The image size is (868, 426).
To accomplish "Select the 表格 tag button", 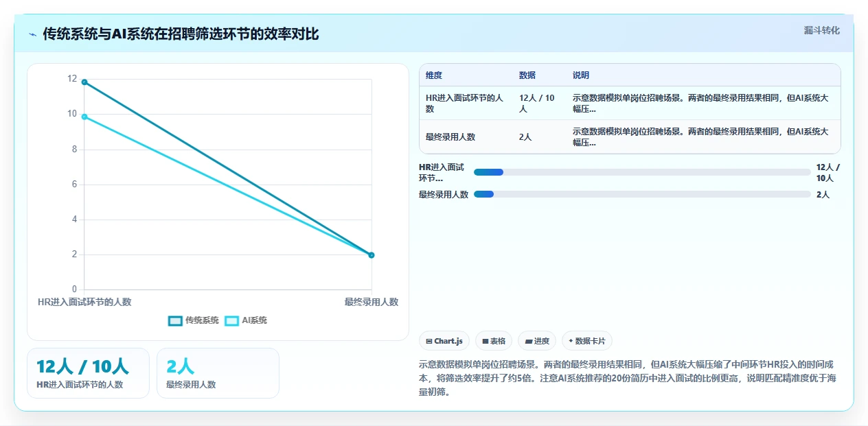I will pyautogui.click(x=494, y=341).
